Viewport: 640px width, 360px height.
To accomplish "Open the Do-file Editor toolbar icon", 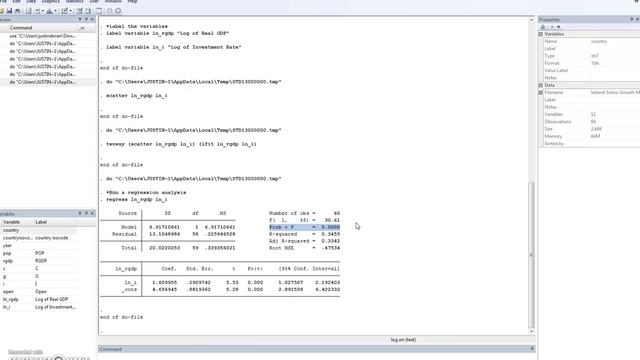I will pyautogui.click(x=64, y=11).
